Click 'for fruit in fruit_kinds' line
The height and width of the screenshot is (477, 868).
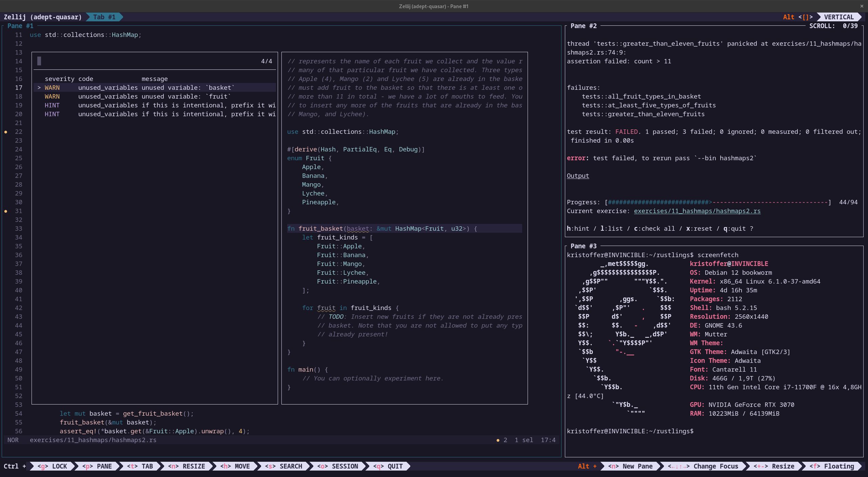pyautogui.click(x=351, y=308)
